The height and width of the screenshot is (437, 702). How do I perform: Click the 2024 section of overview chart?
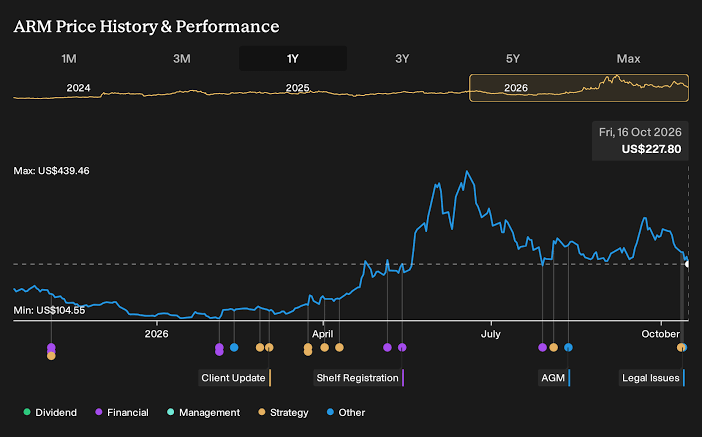pyautogui.click(x=78, y=88)
